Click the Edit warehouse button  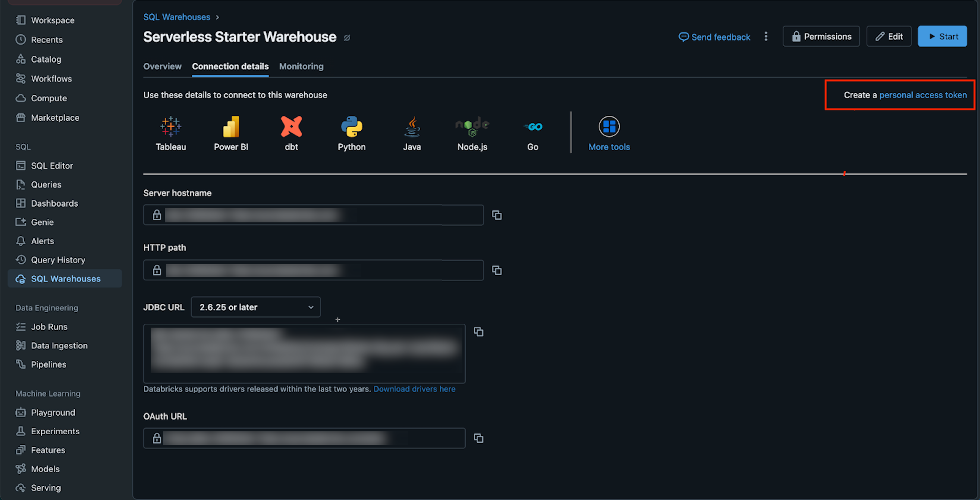(889, 36)
